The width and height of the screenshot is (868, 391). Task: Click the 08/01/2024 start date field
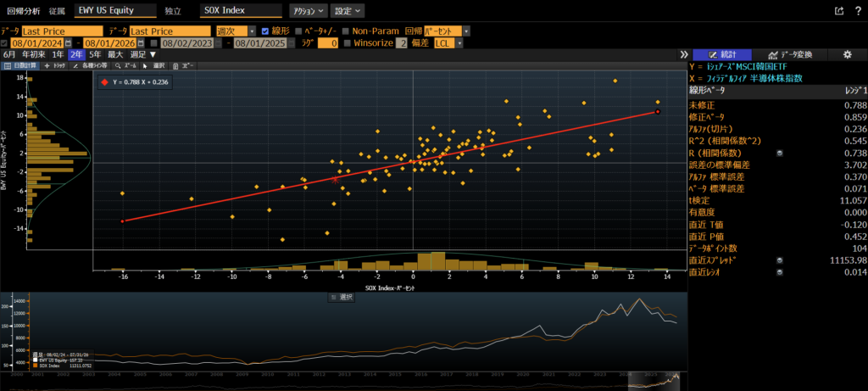pos(36,42)
